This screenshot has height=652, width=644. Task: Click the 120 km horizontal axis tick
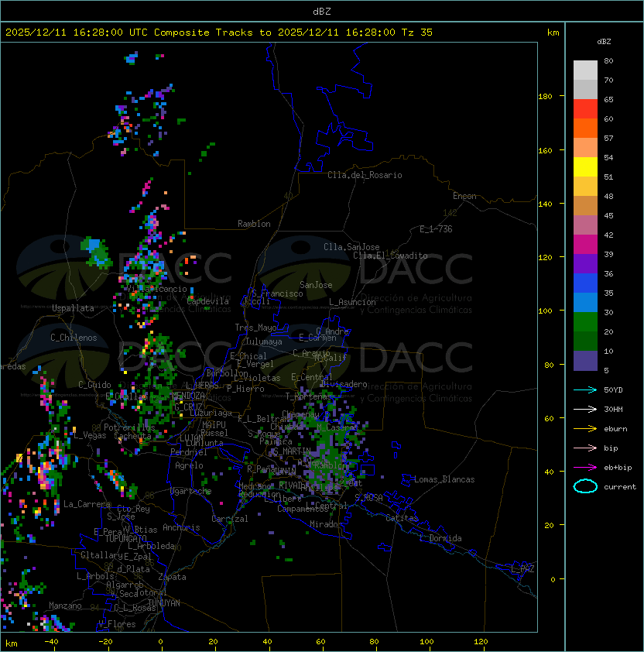[x=481, y=642]
